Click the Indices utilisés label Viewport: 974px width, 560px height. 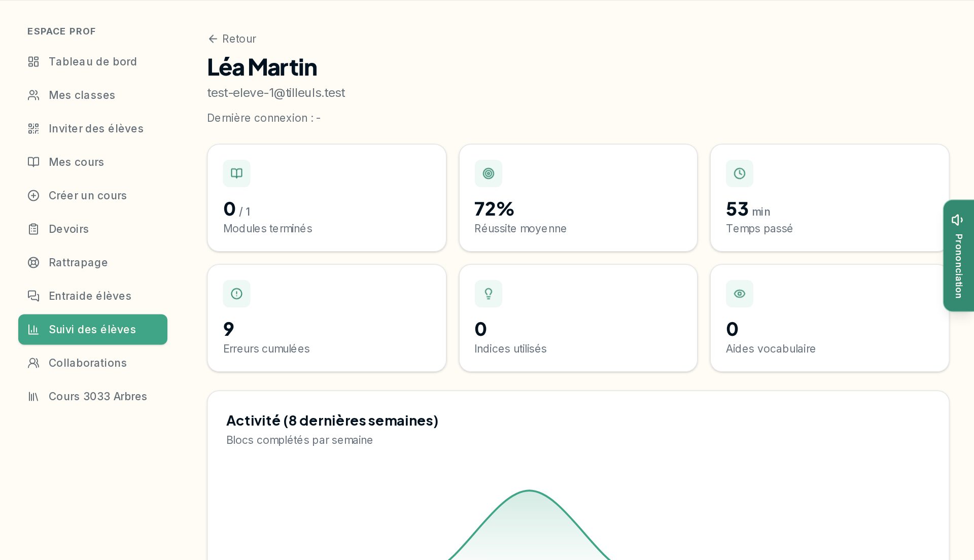pyautogui.click(x=510, y=349)
